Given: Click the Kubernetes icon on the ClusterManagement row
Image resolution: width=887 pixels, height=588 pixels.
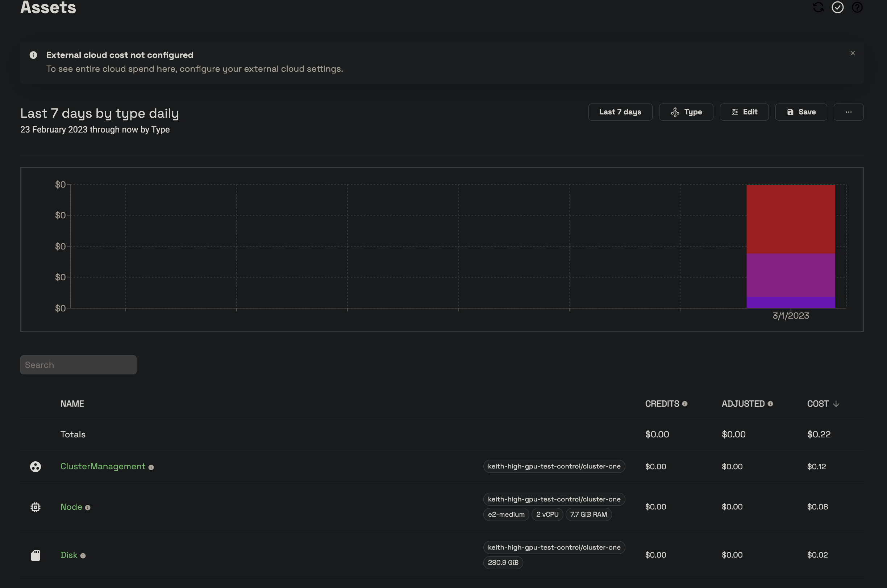Looking at the screenshot, I should point(35,467).
